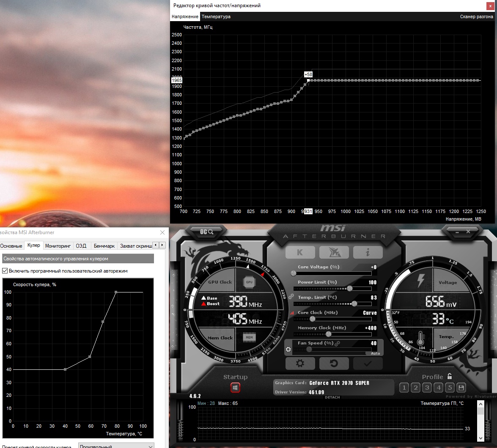Open the ОЭД tab
This screenshot has width=497, height=448.
point(81,246)
